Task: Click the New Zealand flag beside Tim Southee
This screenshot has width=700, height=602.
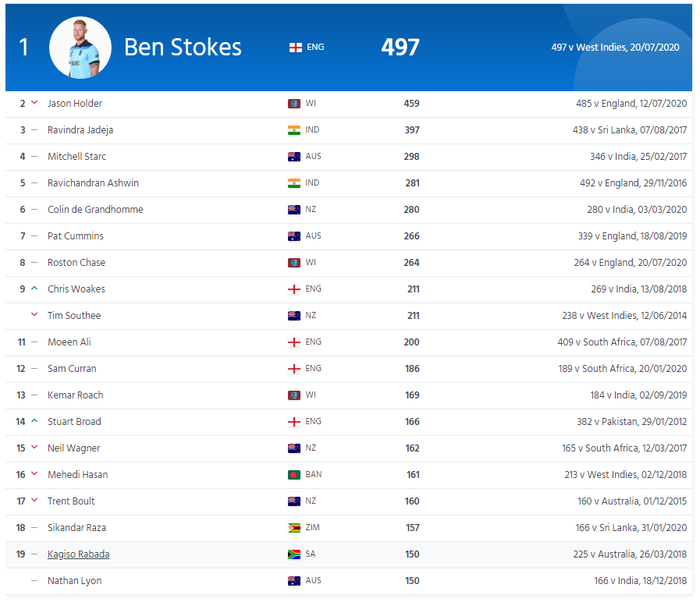Action: 294,315
